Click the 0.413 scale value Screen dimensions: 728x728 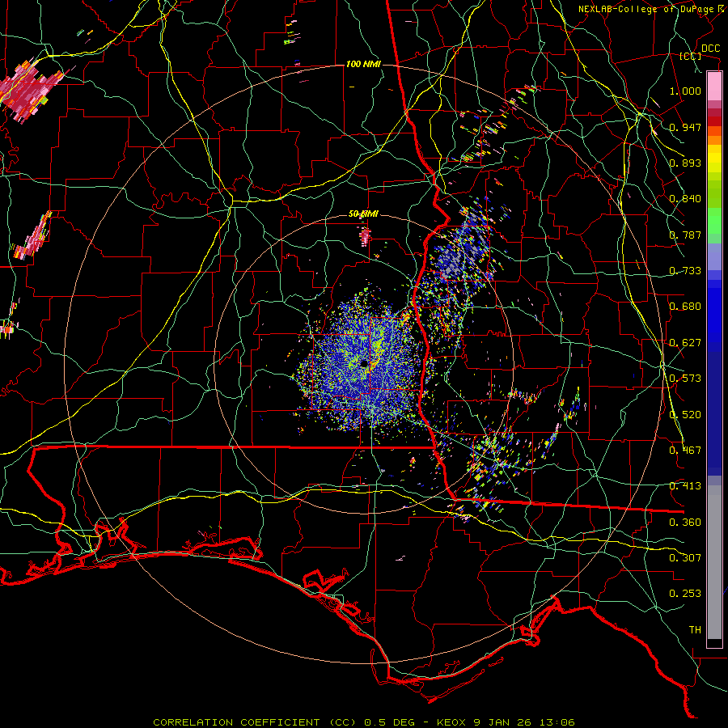click(685, 486)
